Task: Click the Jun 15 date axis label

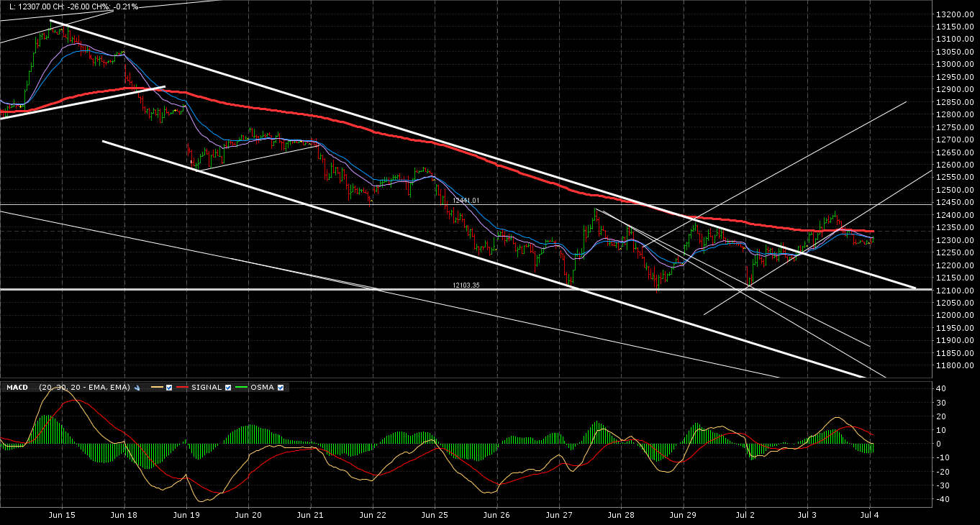Action: [62, 515]
